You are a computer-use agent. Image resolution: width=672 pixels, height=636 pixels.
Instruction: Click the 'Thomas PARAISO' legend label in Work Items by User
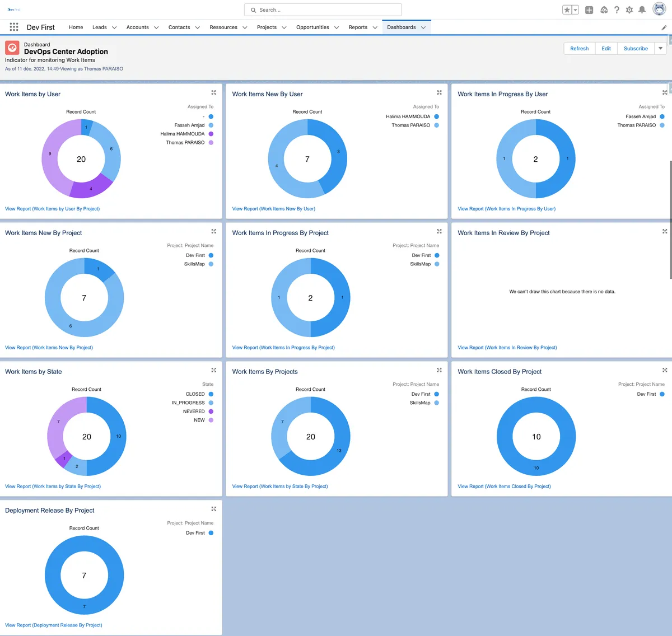[x=185, y=143]
